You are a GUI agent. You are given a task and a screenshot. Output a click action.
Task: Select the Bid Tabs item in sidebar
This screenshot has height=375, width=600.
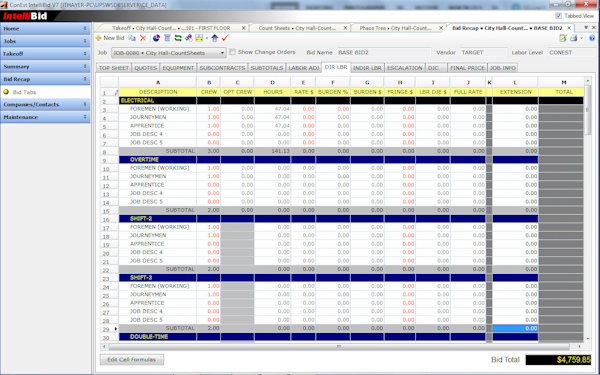coord(24,92)
